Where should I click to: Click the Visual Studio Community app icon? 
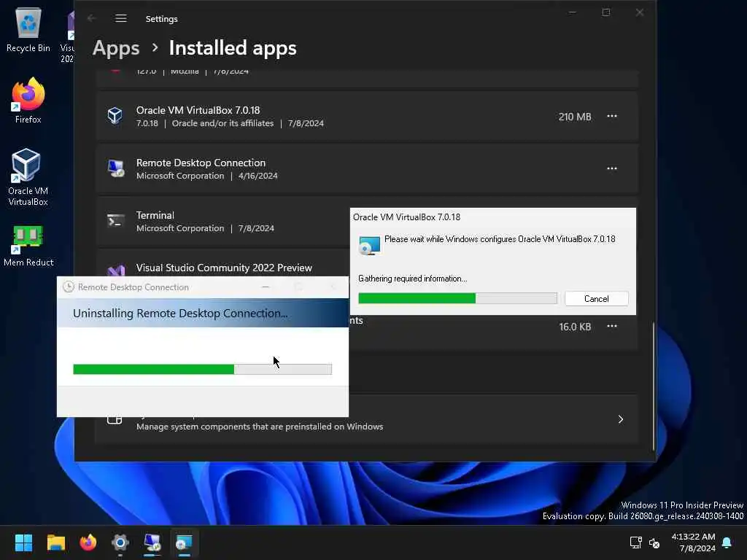click(116, 270)
